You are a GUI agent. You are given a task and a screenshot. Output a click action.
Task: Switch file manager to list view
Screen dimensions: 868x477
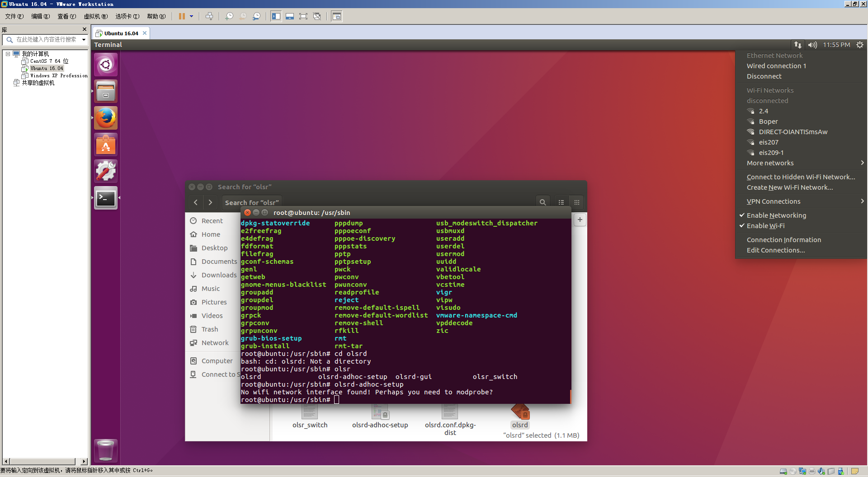561,202
